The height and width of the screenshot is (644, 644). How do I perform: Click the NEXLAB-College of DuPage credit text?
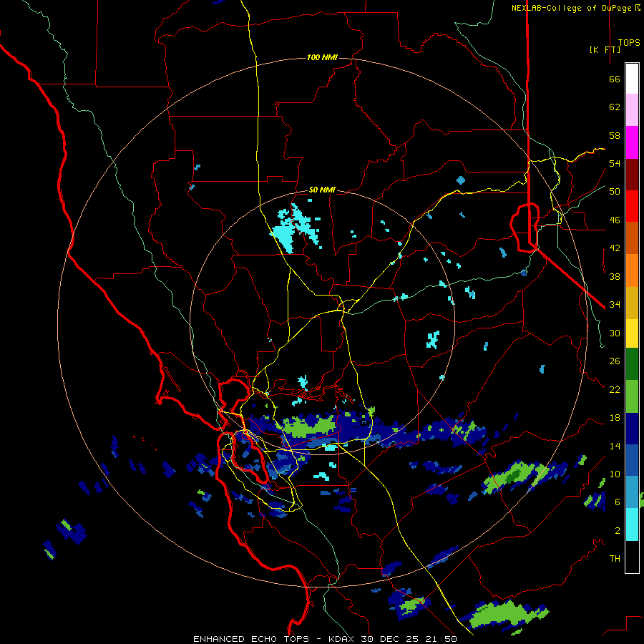click(575, 8)
